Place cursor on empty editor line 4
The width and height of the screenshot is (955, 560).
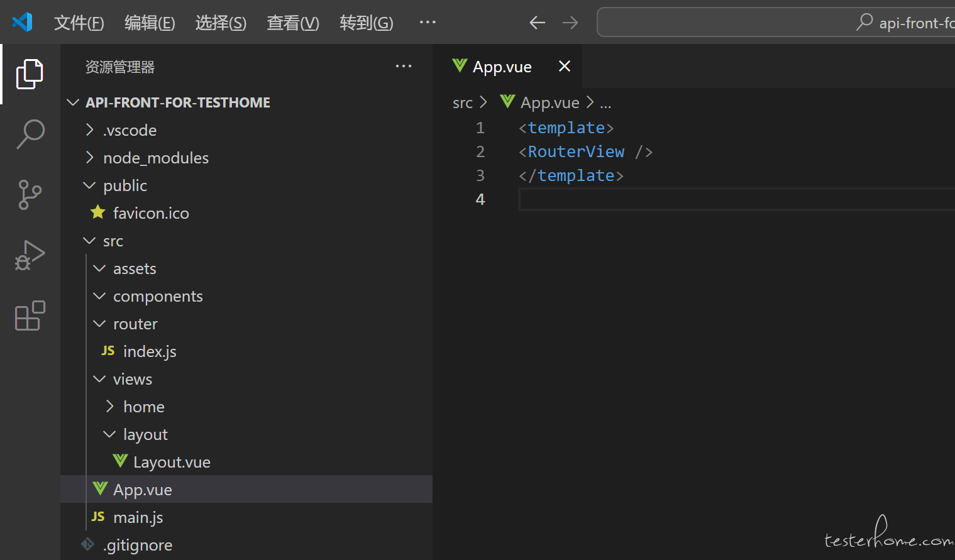coord(737,199)
